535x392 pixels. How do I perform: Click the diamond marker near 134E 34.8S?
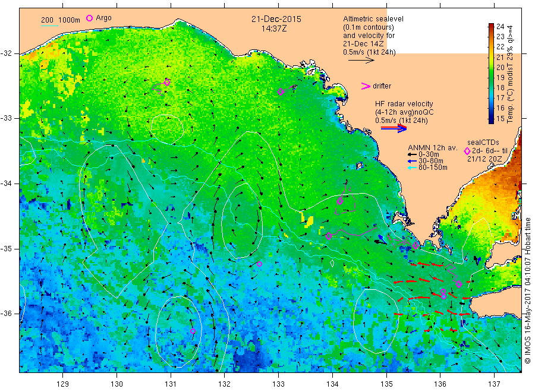click(329, 236)
